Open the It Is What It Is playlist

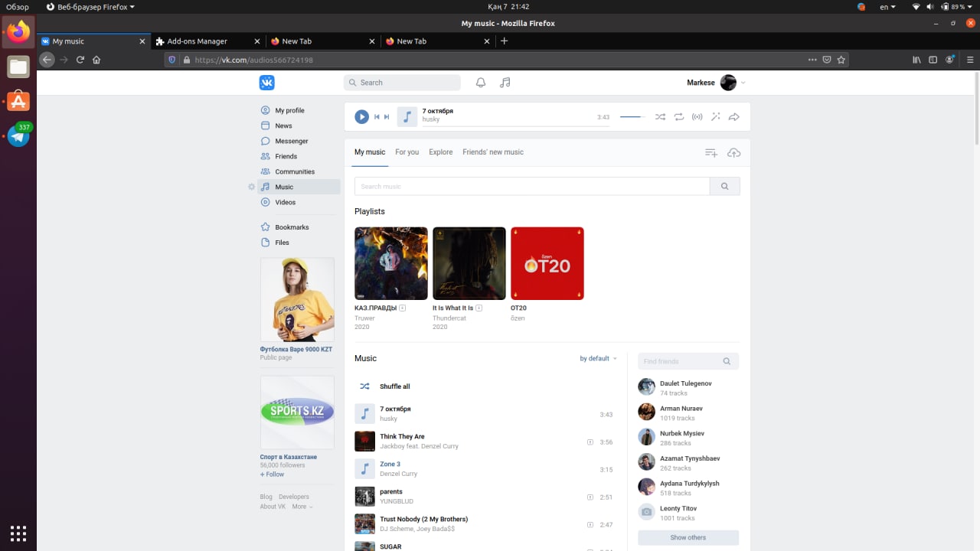click(x=469, y=263)
